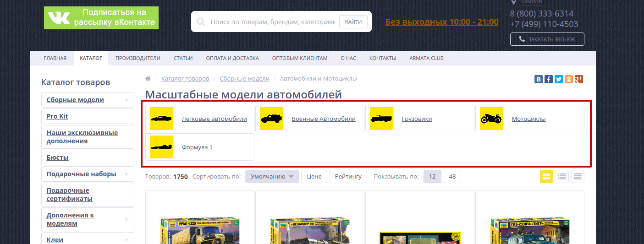This screenshot has width=644, height=244.
Task: Click phone number +7 (499) 110-4503
Action: click(544, 24)
